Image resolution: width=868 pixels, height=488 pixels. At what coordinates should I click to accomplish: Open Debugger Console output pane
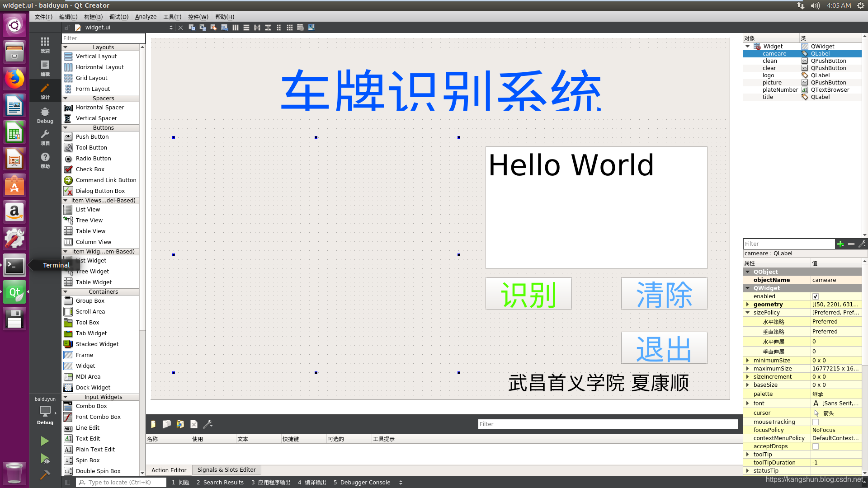tap(362, 483)
